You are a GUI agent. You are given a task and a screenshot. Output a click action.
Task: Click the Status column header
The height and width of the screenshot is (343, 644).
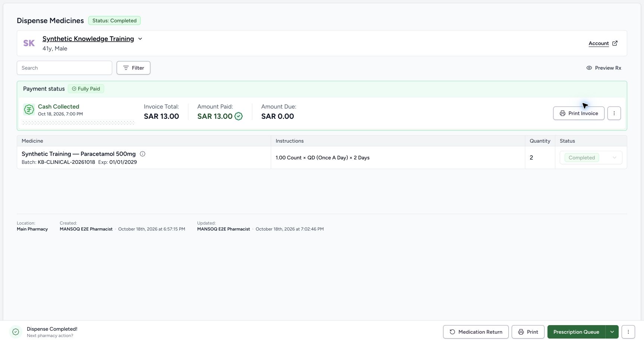click(567, 141)
